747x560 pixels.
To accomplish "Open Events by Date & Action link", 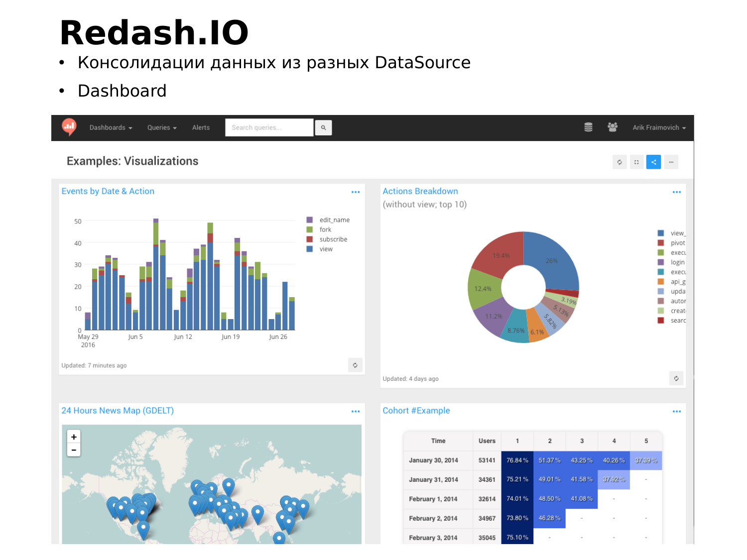I will 108,191.
